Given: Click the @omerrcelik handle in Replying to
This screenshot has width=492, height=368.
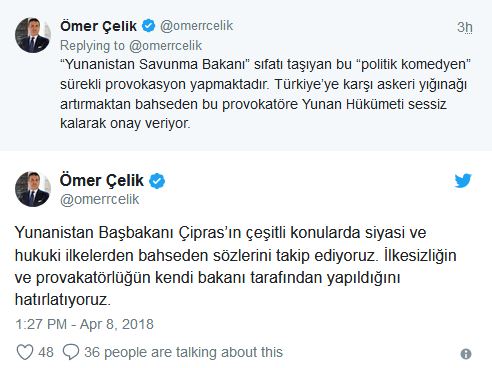Looking at the screenshot, I should pos(165,46).
